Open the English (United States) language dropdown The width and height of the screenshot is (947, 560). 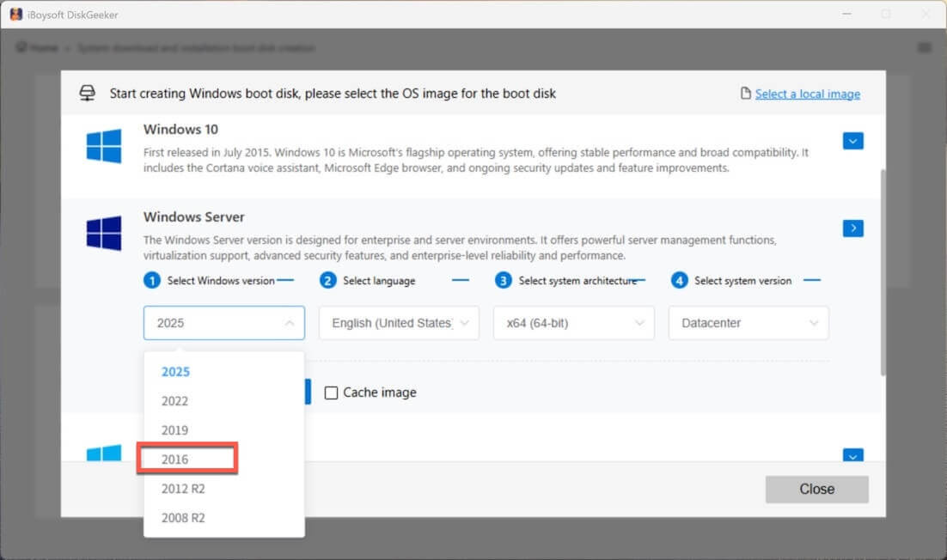tap(400, 323)
